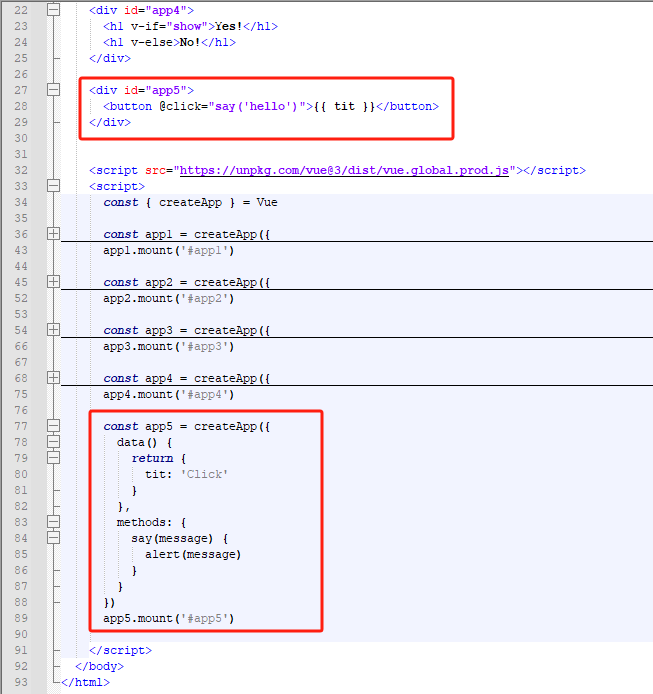This screenshot has height=694, width=653.
Task: Click the closing </html> tag
Action: pyautogui.click(x=85, y=682)
